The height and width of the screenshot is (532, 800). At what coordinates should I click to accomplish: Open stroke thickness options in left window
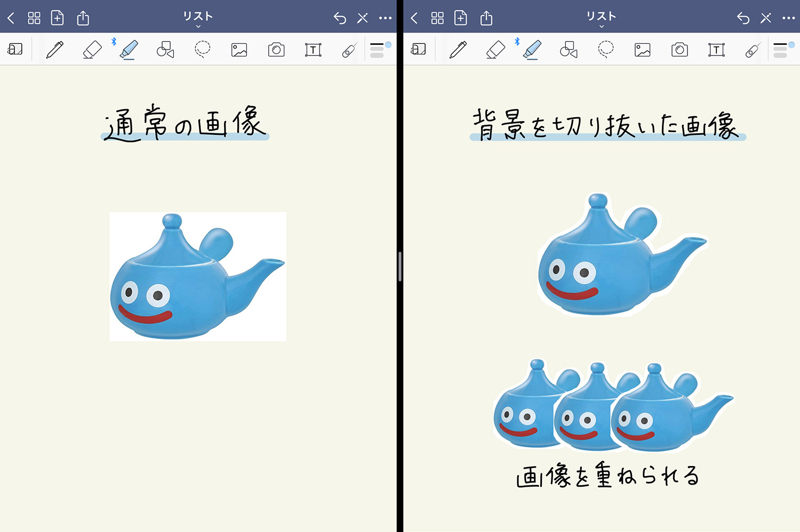[377, 50]
